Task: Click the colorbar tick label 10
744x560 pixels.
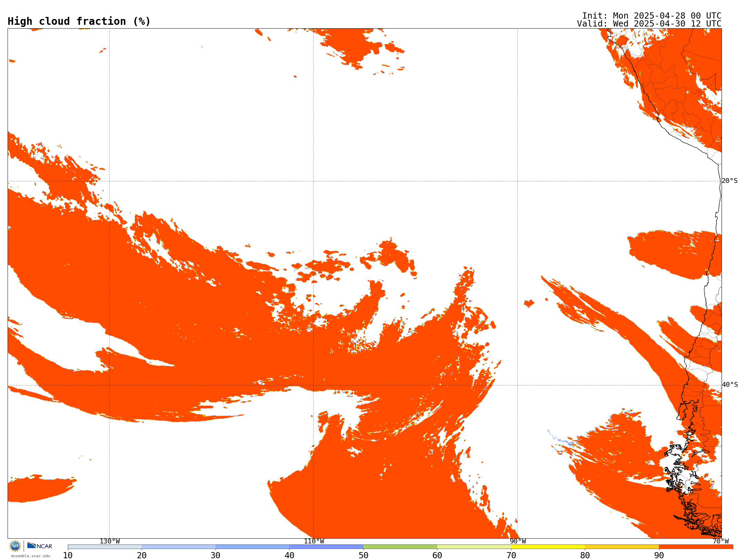Action: [68, 556]
